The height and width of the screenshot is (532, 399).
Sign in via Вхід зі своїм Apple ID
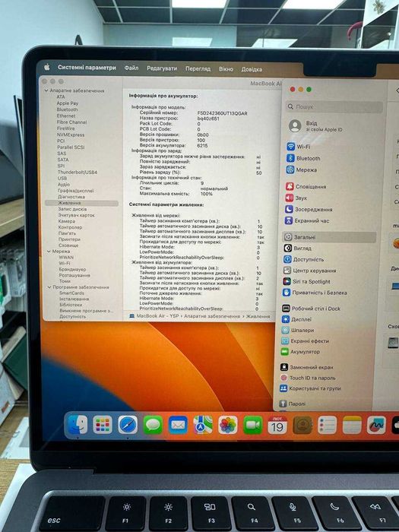point(315,126)
